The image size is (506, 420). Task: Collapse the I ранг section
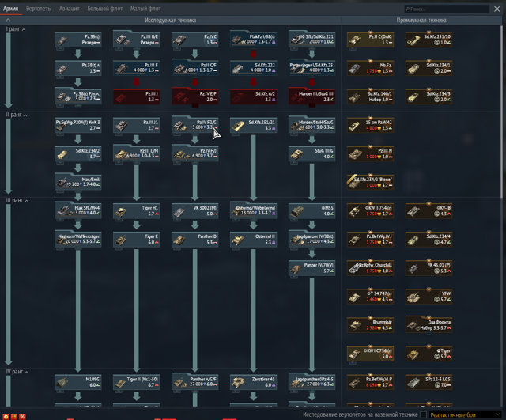click(16, 29)
